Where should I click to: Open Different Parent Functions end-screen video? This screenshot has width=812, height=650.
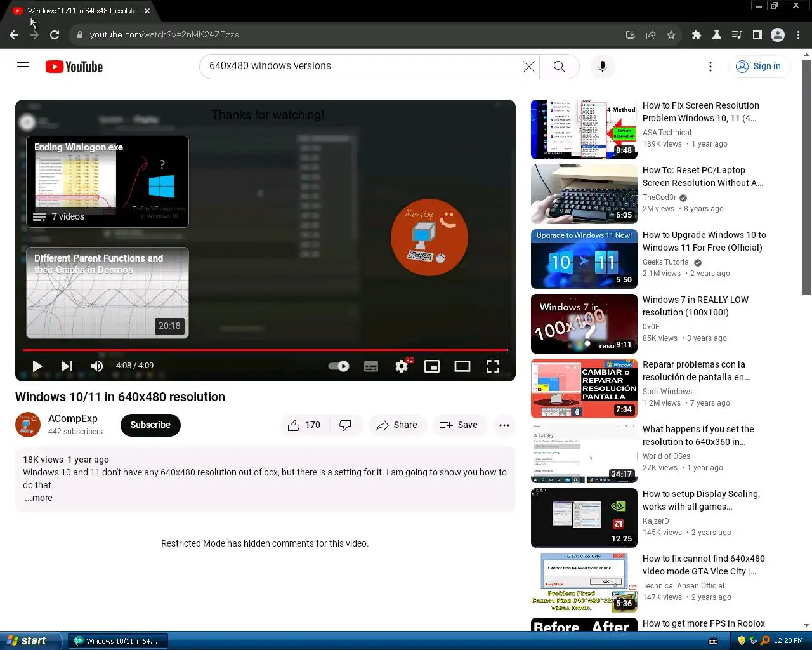click(107, 293)
